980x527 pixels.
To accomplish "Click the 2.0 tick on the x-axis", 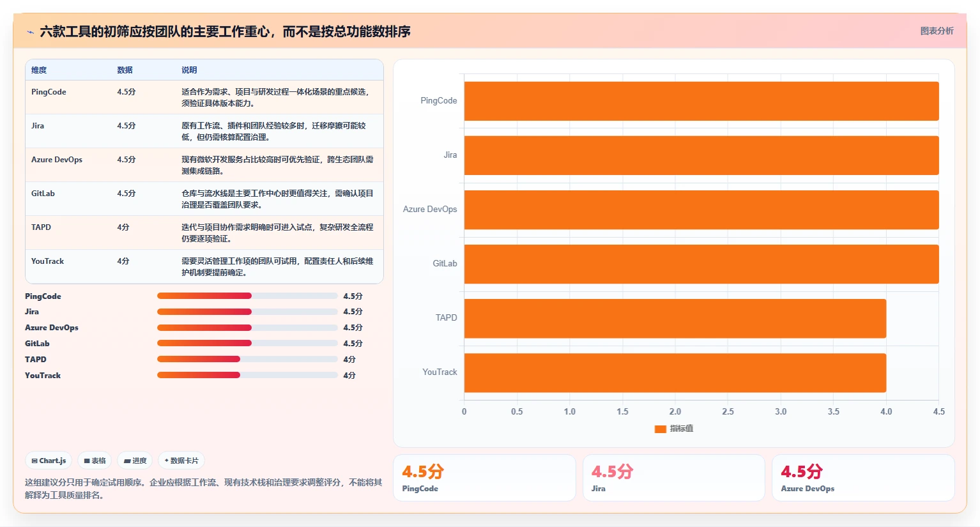I will [x=675, y=412].
